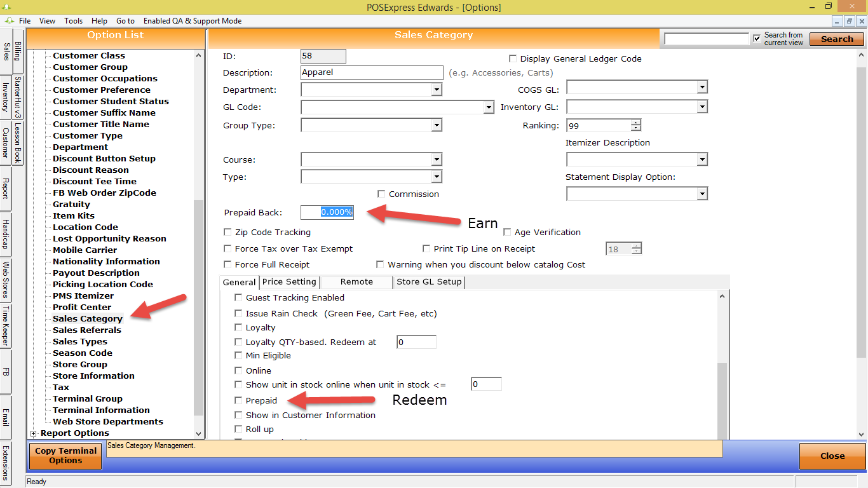Select Customer Class in Option List
Image resolution: width=868 pixels, height=488 pixels.
pyautogui.click(x=89, y=55)
